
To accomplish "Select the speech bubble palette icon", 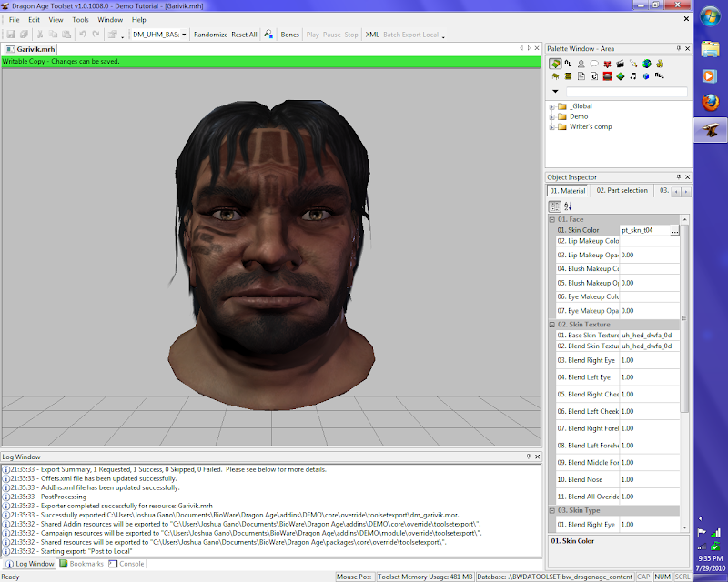I will coord(594,64).
